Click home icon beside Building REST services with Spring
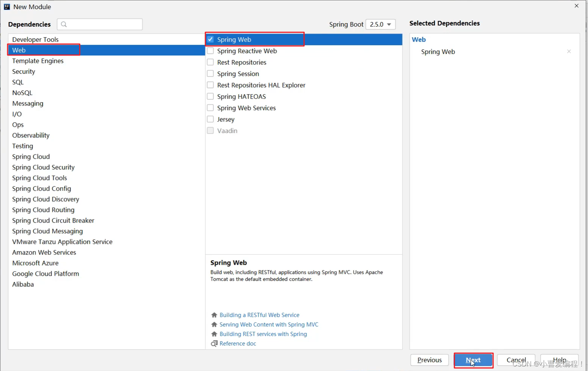The width and height of the screenshot is (588, 371). (214, 334)
